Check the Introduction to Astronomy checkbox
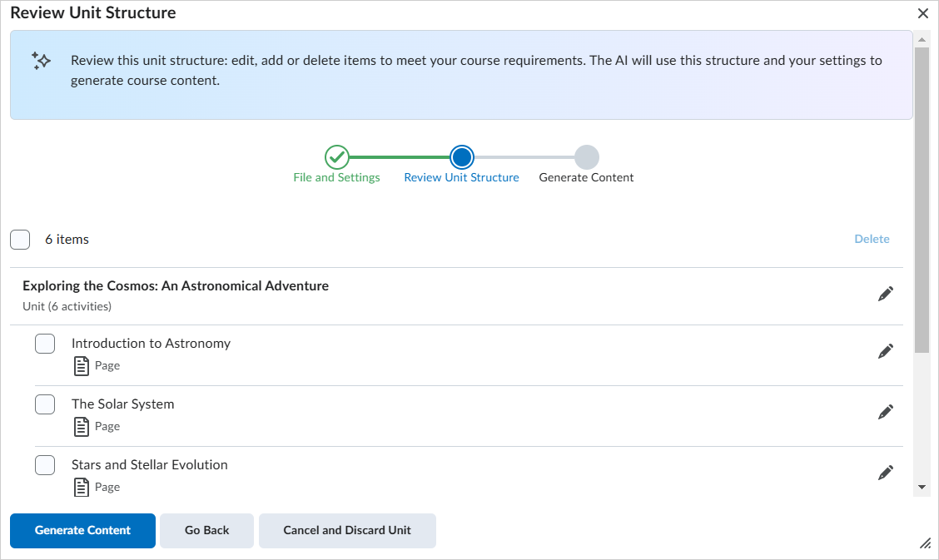The height and width of the screenshot is (560, 939). pos(45,344)
